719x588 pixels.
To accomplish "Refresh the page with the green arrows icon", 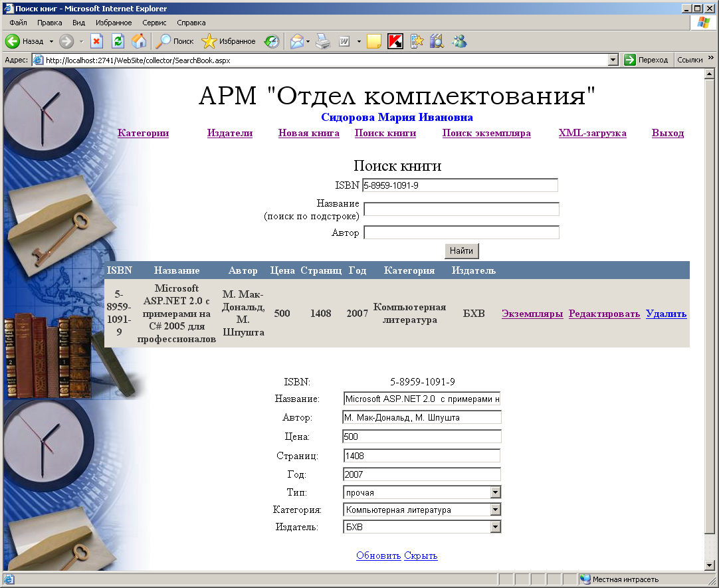I will [118, 41].
